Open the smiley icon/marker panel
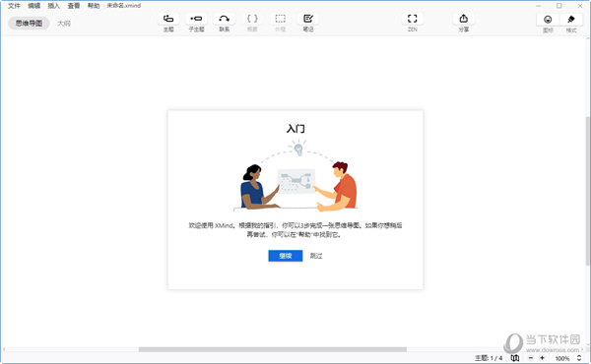 (548, 20)
